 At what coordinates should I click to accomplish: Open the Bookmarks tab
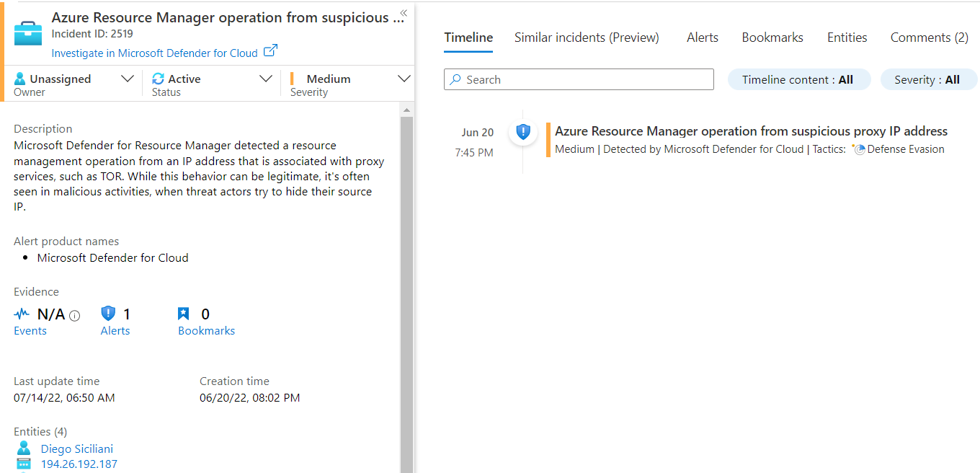click(772, 37)
